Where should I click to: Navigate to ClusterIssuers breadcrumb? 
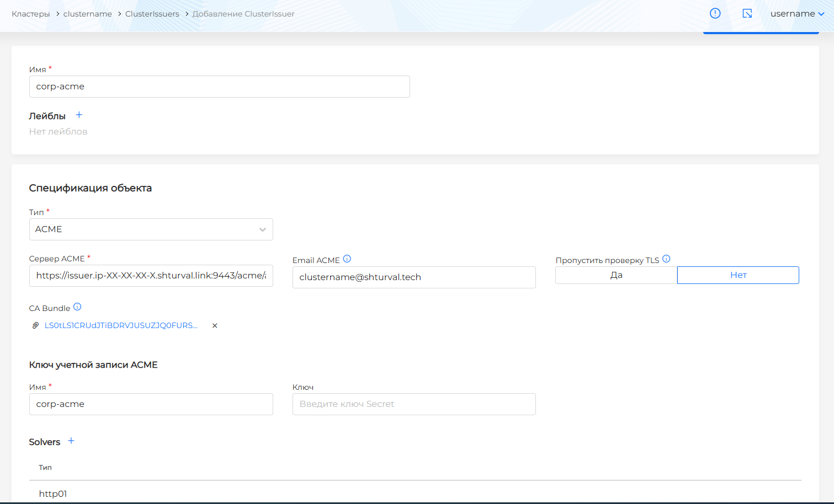152,14
